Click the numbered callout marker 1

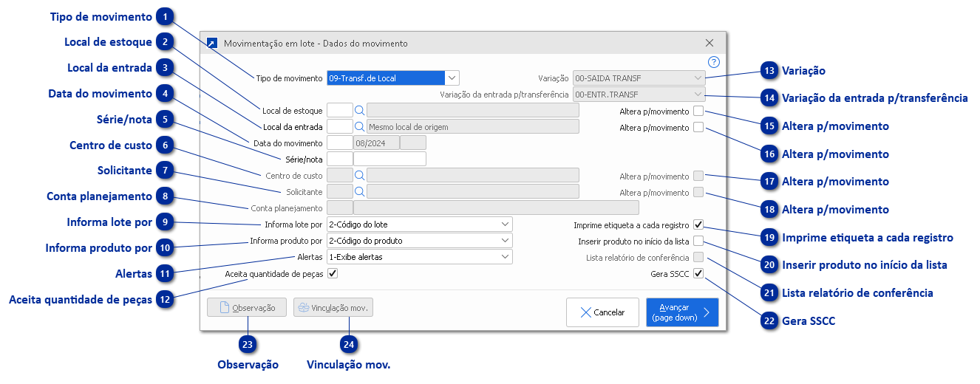tap(166, 16)
